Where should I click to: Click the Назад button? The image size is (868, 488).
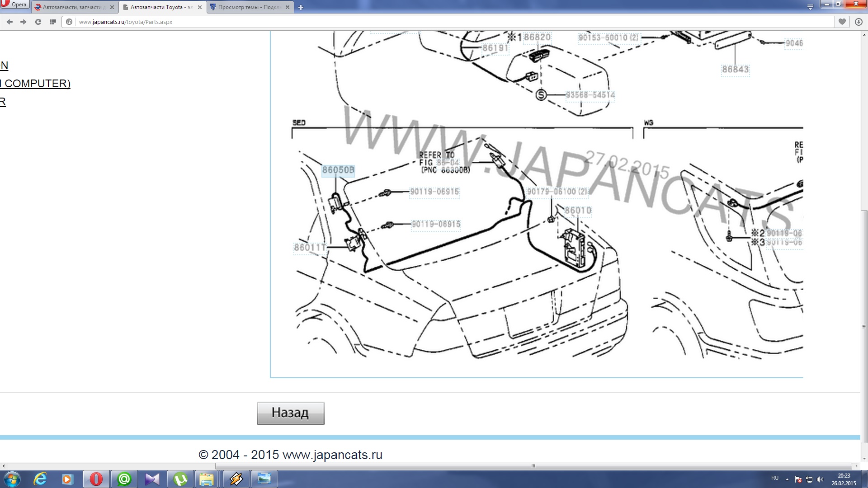click(290, 413)
